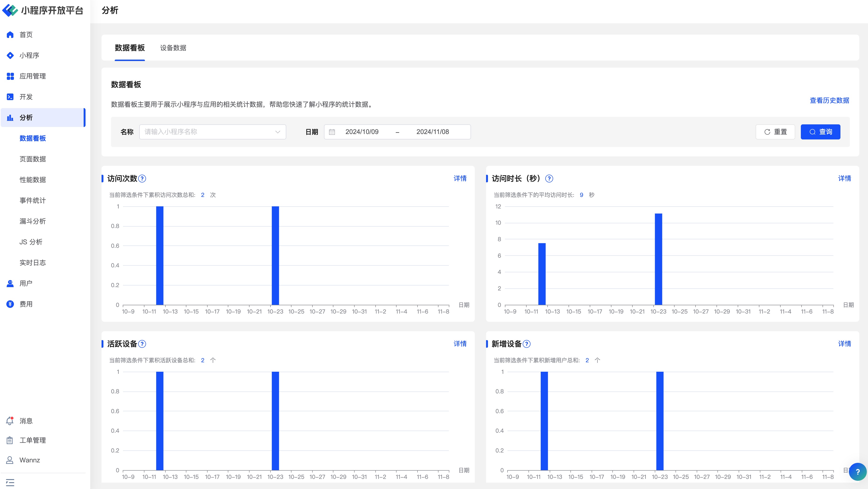Click the home icon in sidebar

click(10, 35)
